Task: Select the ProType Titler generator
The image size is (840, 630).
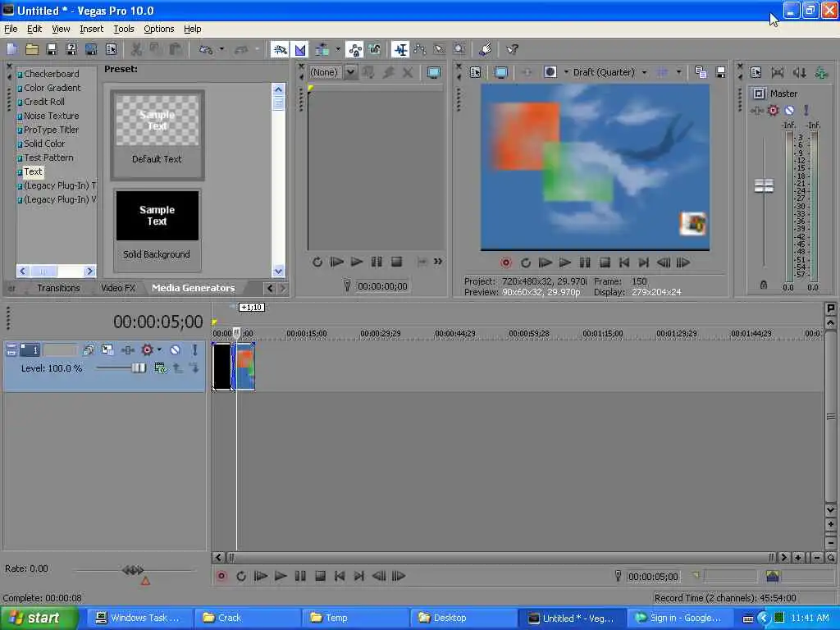Action: 51,130
